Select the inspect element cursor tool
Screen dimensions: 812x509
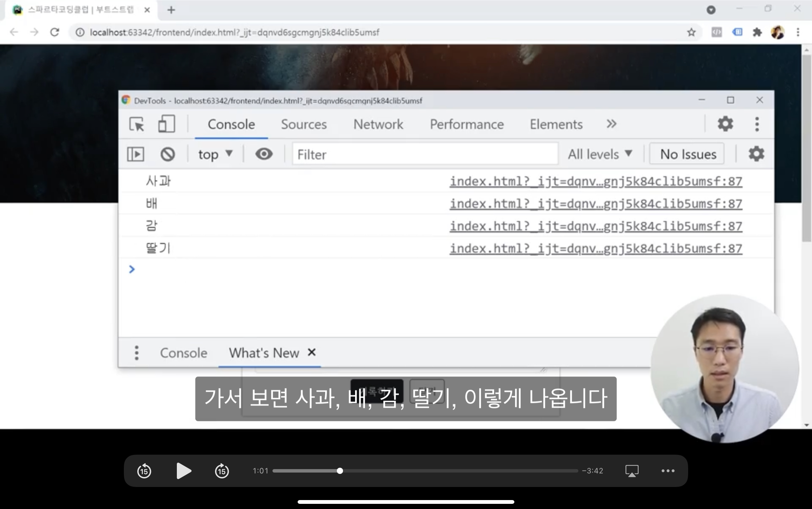click(x=137, y=124)
